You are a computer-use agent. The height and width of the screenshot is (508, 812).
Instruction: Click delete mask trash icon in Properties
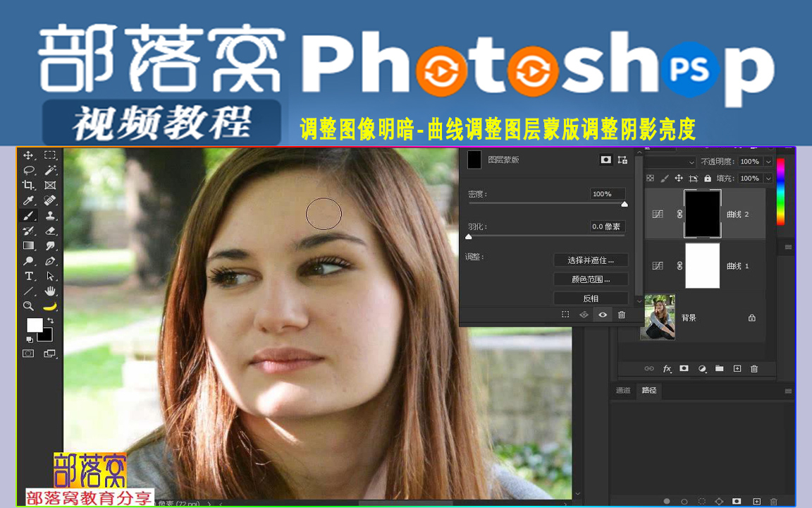(x=621, y=315)
